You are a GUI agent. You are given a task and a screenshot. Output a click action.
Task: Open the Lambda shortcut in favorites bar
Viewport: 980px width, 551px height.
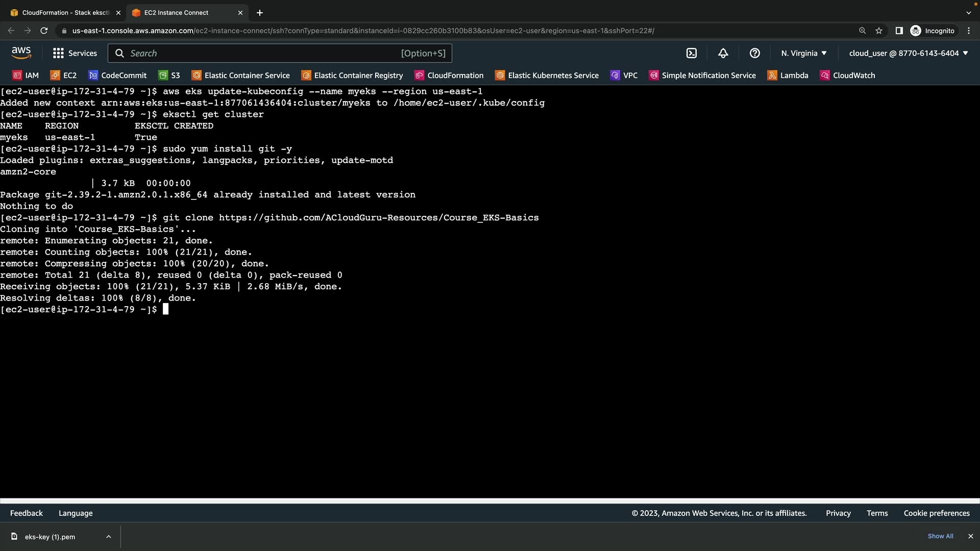click(x=788, y=76)
